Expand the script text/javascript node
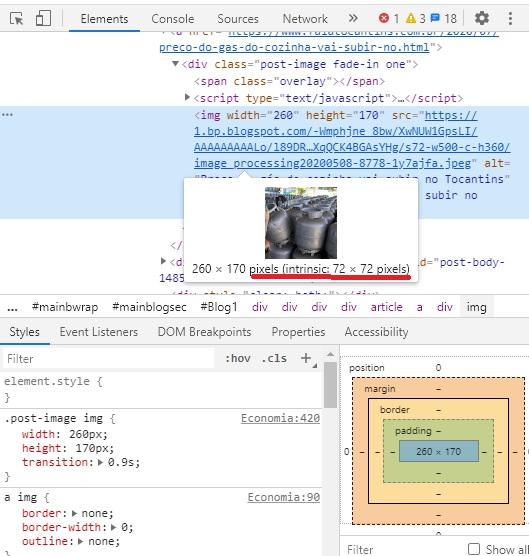 coord(188,97)
